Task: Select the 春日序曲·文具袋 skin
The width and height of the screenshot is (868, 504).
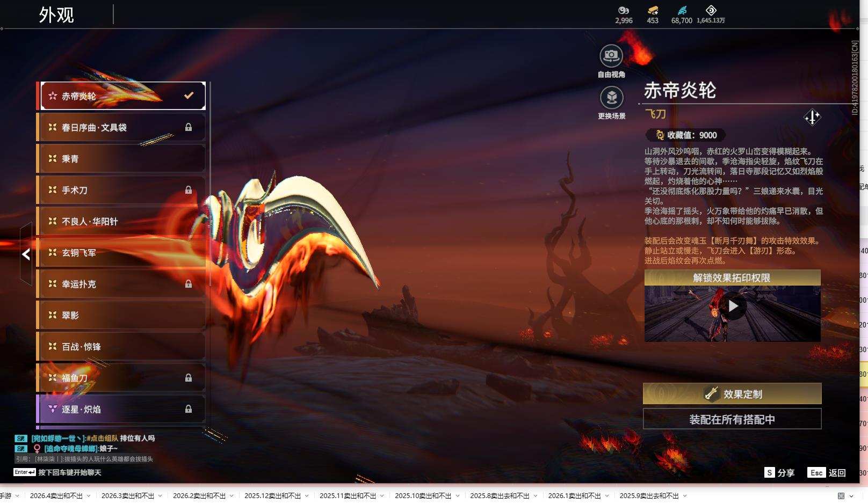Action: click(x=122, y=127)
